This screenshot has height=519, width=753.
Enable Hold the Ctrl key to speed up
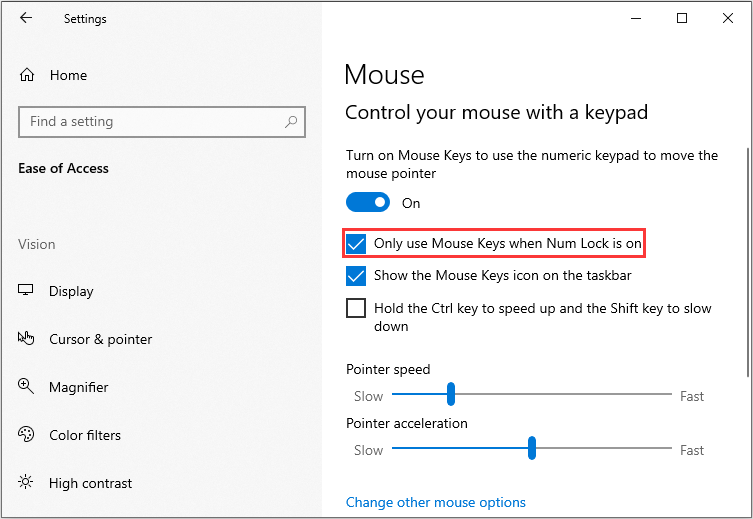356,308
